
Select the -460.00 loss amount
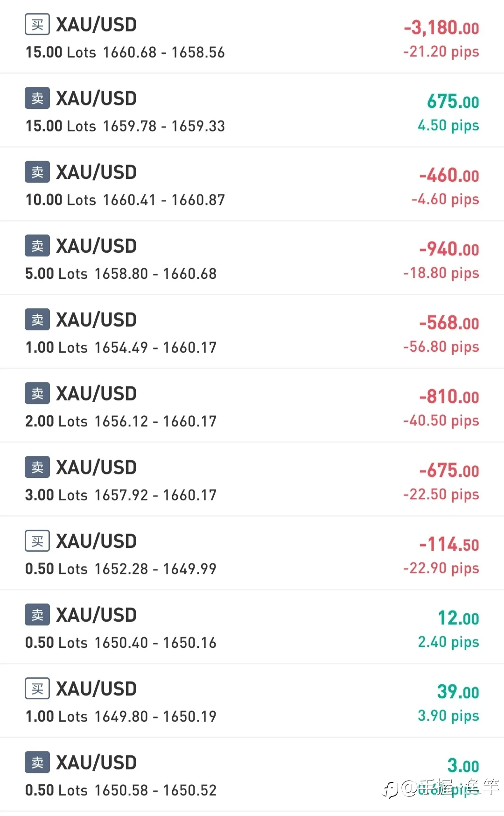[x=449, y=176]
